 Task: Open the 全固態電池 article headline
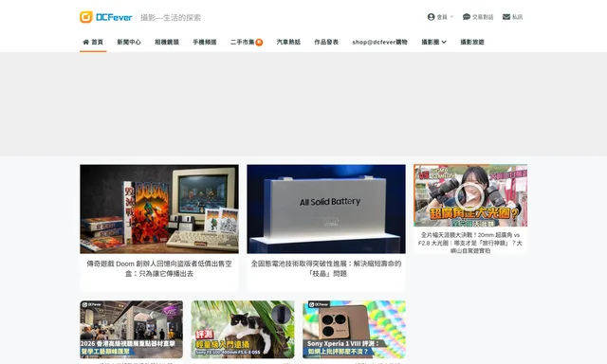pos(326,268)
